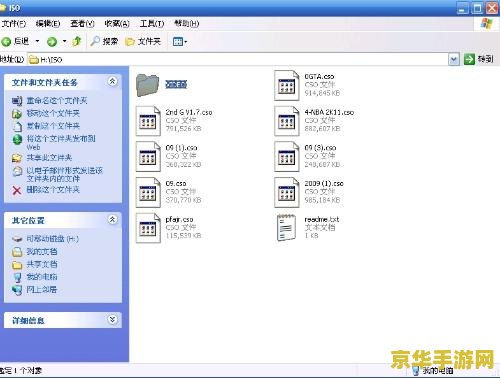This screenshot has height=378, width=500.
Task: Click the green Forward arrow button
Action: [52, 42]
